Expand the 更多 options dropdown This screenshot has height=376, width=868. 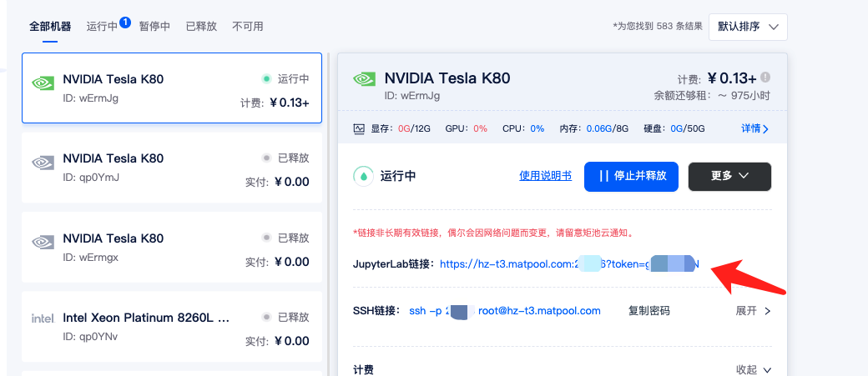[x=729, y=176]
